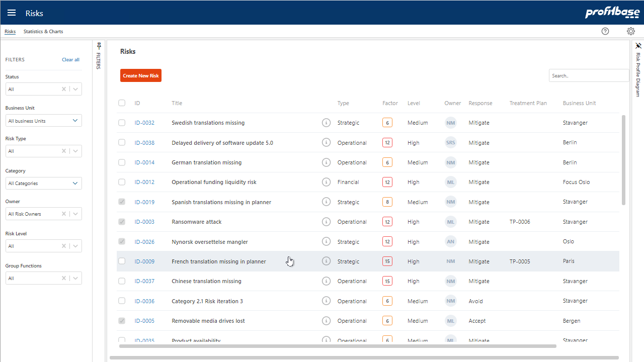Collapse the vertical FILTERS panel tab
Image resolution: width=644 pixels, height=362 pixels.
coord(99,61)
